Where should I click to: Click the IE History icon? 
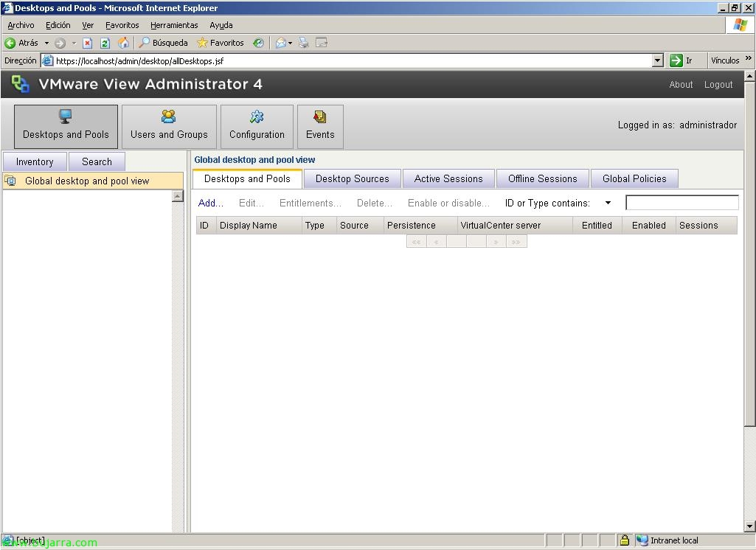point(259,43)
